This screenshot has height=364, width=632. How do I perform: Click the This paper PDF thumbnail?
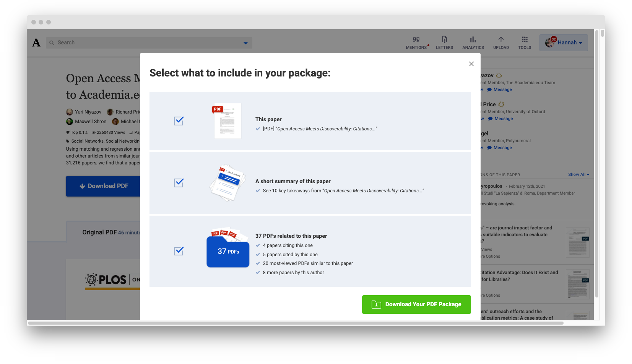227,120
